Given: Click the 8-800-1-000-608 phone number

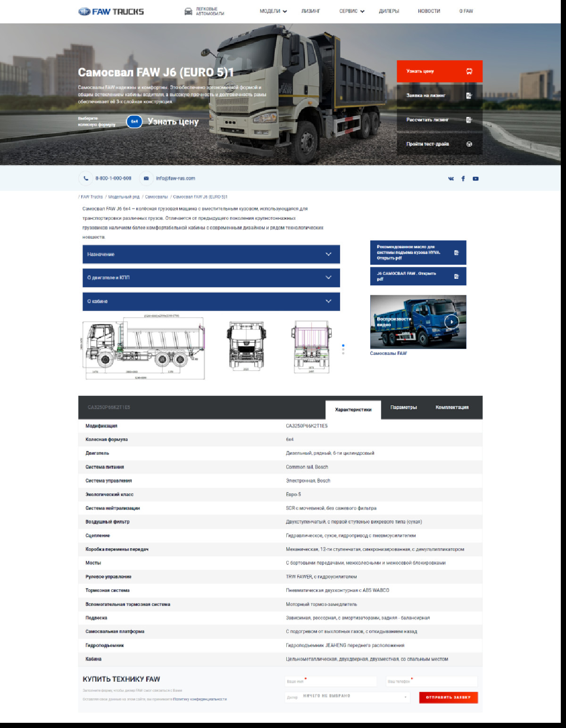Looking at the screenshot, I should (x=113, y=178).
